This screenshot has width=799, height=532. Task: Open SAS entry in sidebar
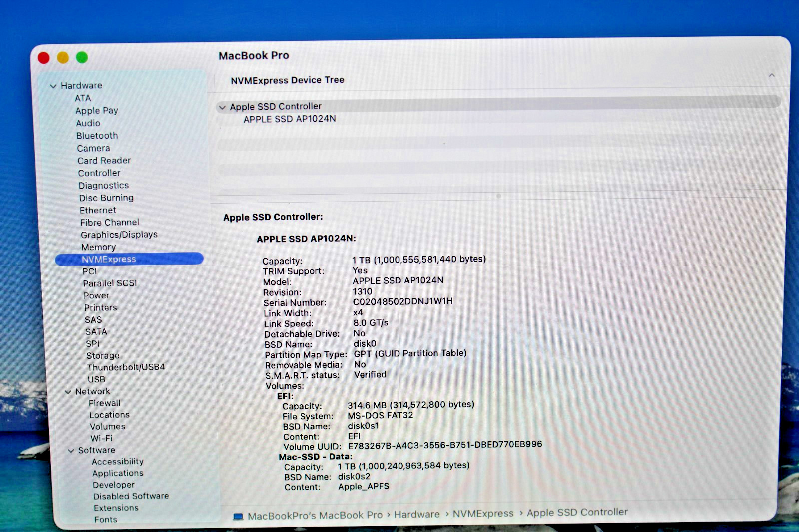pyautogui.click(x=93, y=320)
